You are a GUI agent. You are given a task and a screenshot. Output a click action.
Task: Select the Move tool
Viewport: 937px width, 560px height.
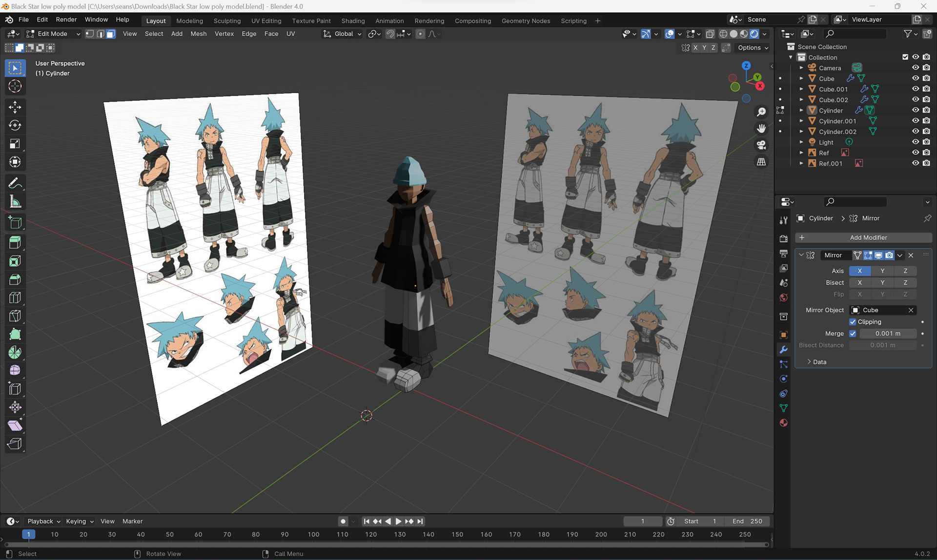[x=15, y=107]
